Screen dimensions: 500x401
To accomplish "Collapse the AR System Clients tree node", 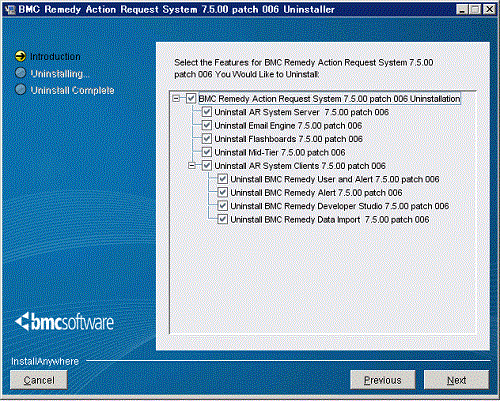I will 192,166.
